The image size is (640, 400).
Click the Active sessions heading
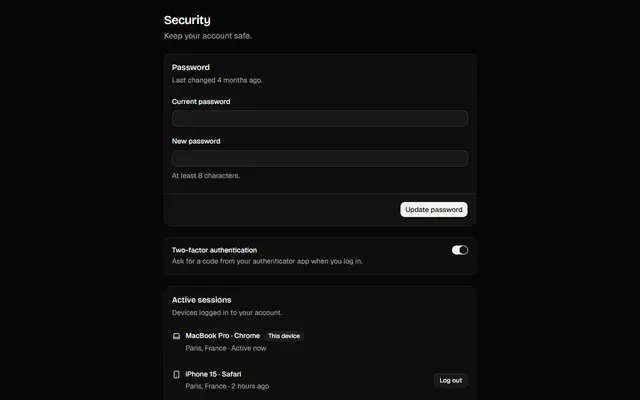tap(202, 300)
